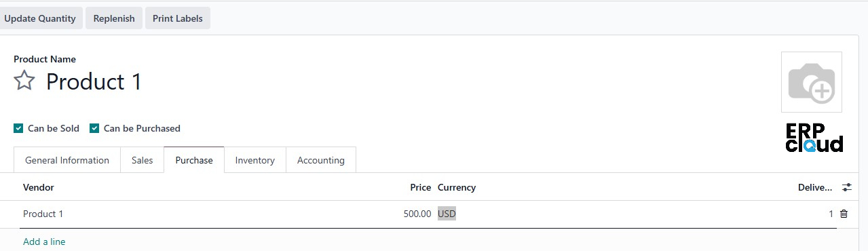Open the USD currency dropdown field

pos(447,214)
